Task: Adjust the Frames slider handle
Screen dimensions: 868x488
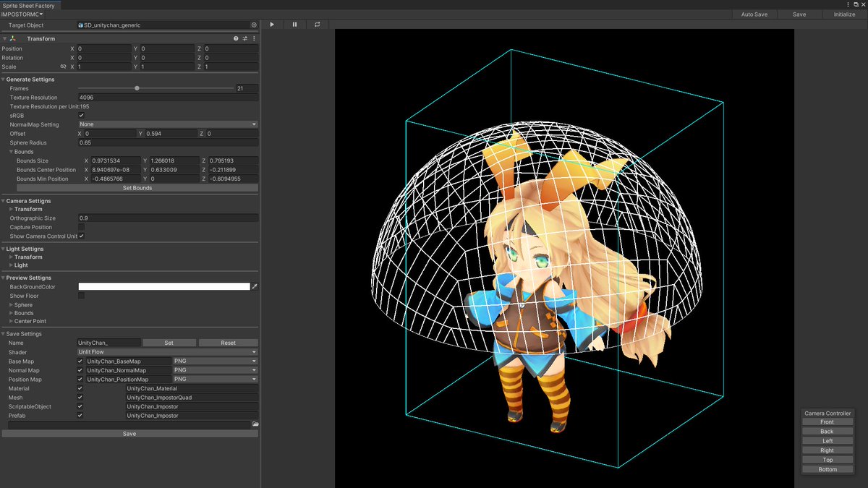Action: [137, 88]
